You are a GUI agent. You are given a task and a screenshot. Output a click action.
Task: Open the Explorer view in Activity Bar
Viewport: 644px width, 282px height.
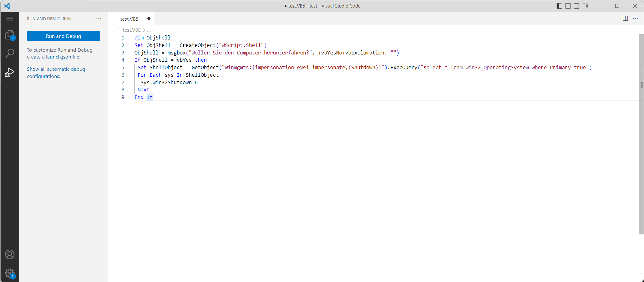click(x=10, y=34)
